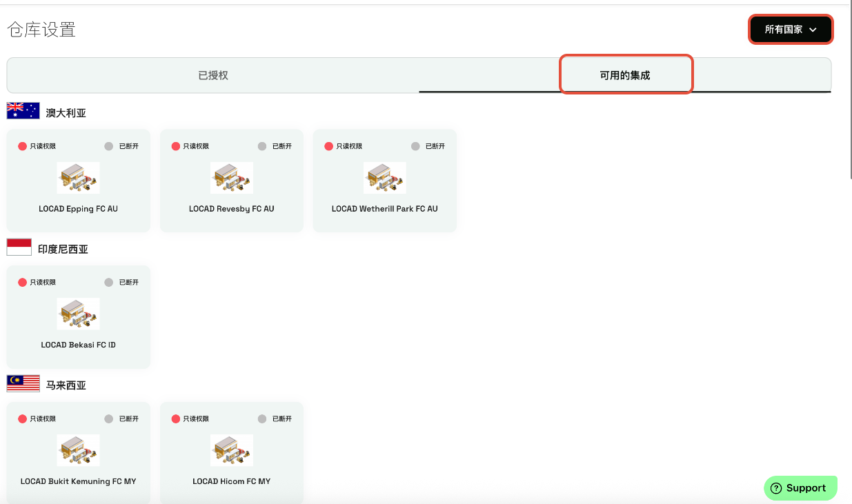Click the grey 已断开 dot on Revesby card
This screenshot has width=852, height=504.
coord(262,146)
